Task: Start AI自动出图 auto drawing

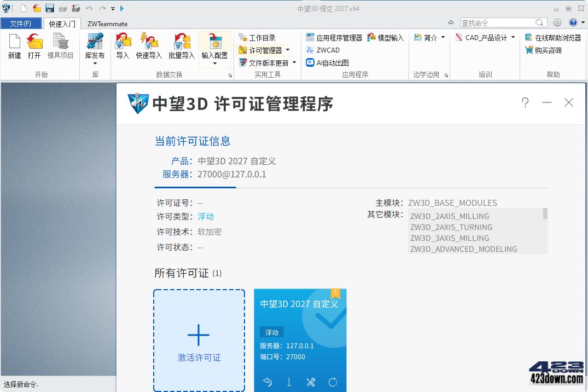Action: [328, 63]
